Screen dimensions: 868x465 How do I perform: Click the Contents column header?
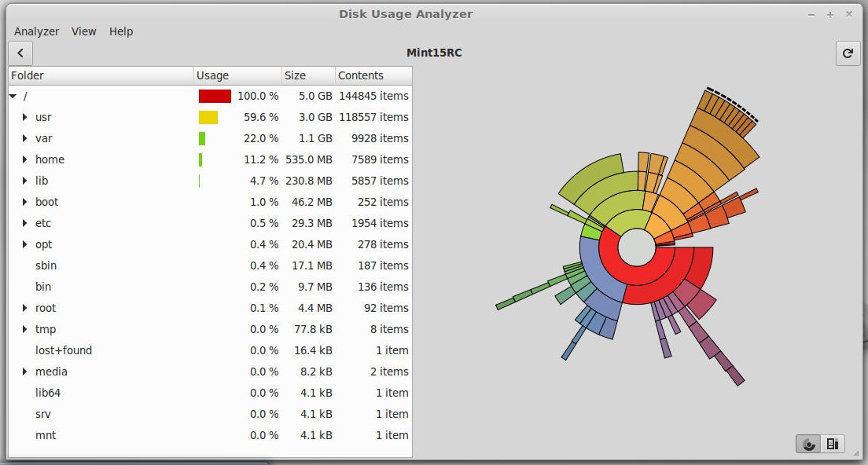[373, 75]
